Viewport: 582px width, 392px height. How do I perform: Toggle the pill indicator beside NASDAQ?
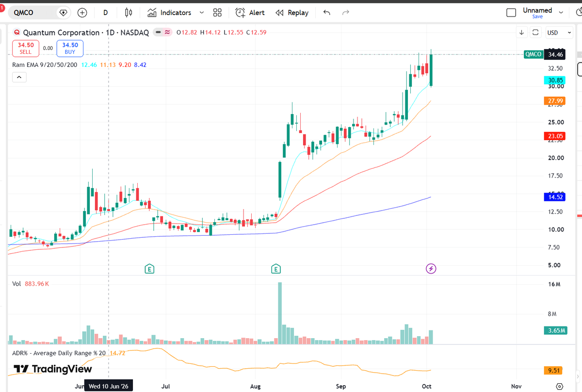coord(162,33)
